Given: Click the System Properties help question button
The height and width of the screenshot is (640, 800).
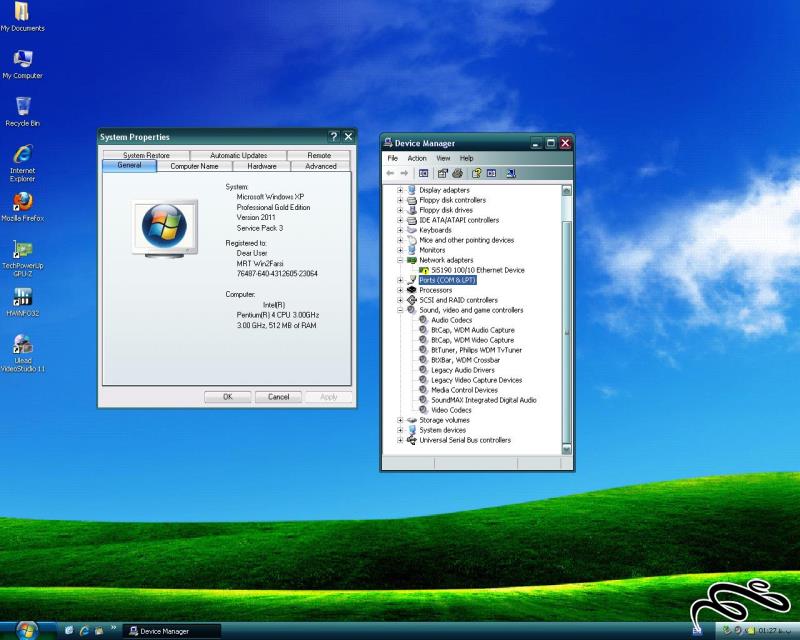Looking at the screenshot, I should (x=333, y=136).
